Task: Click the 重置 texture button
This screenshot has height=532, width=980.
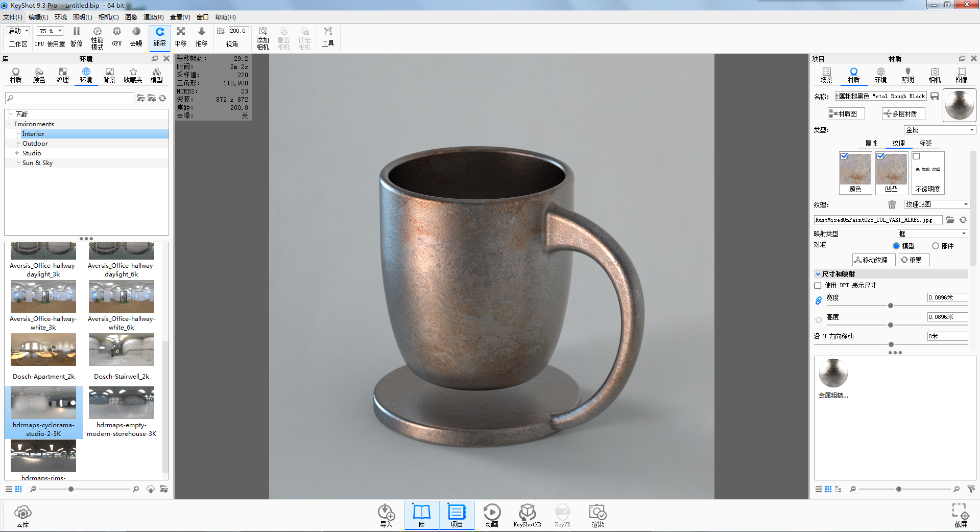Action: pos(914,260)
